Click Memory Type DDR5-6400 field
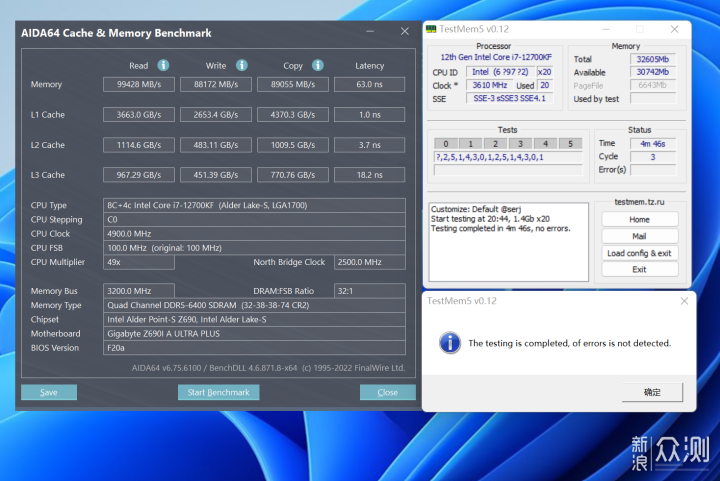 coord(254,305)
